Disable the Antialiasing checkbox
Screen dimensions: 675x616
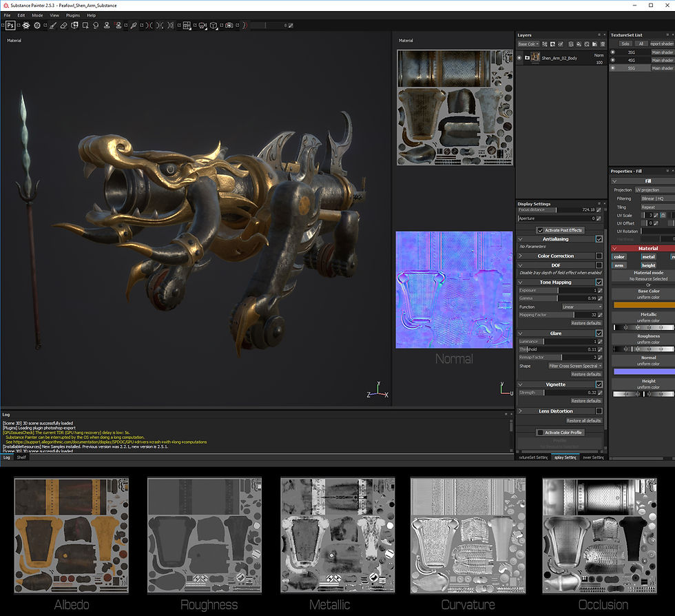coord(599,238)
